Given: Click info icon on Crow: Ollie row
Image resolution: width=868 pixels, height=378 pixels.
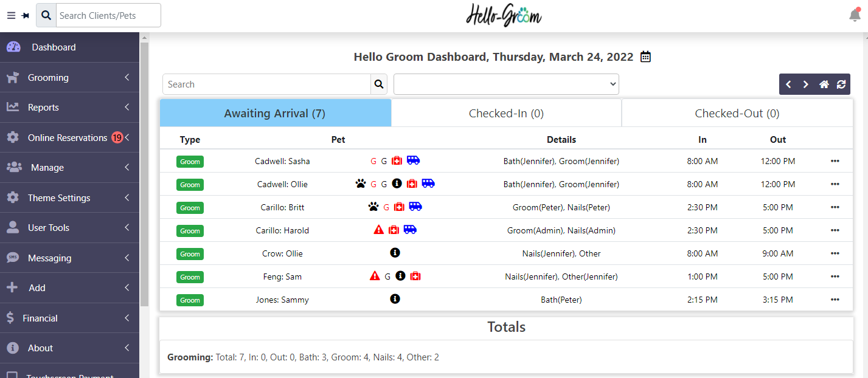Looking at the screenshot, I should [395, 253].
